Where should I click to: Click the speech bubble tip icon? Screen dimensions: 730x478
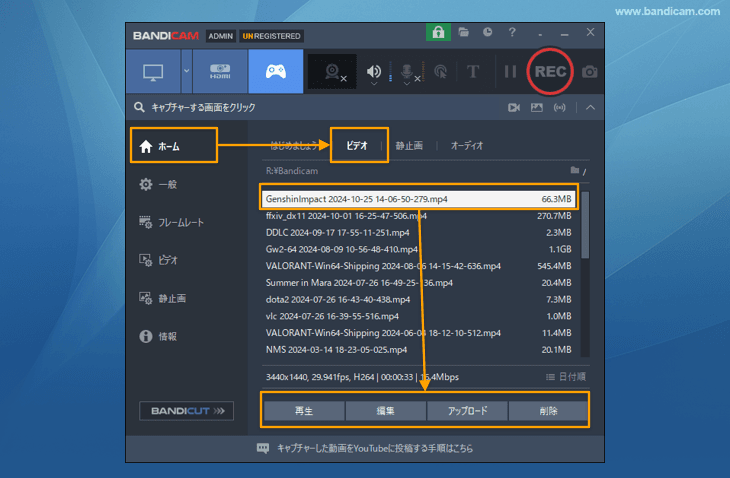click(263, 449)
